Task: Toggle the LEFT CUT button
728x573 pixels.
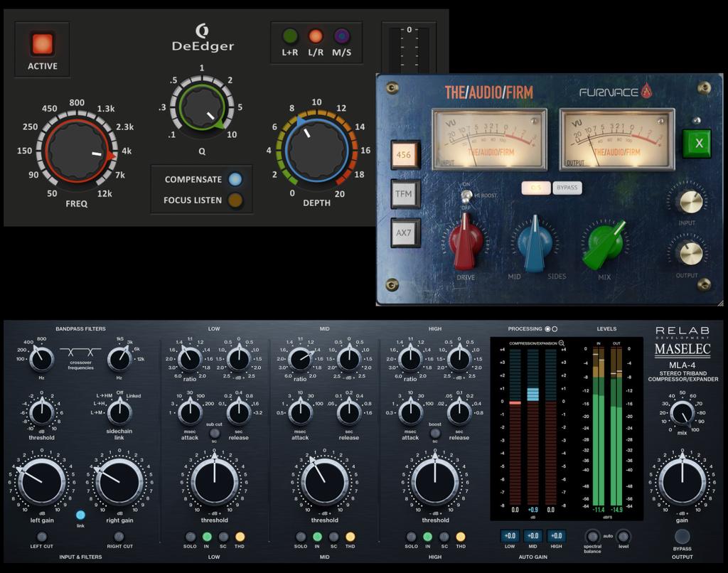Action: pyautogui.click(x=42, y=537)
